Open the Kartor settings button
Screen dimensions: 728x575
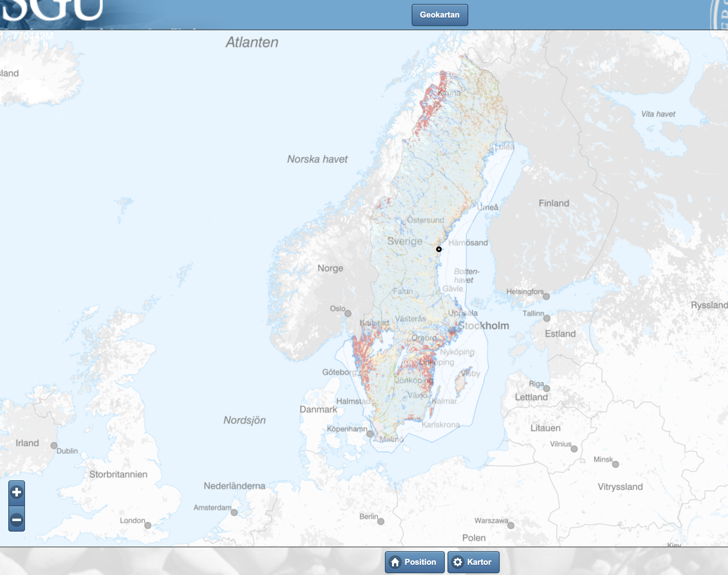pyautogui.click(x=473, y=562)
